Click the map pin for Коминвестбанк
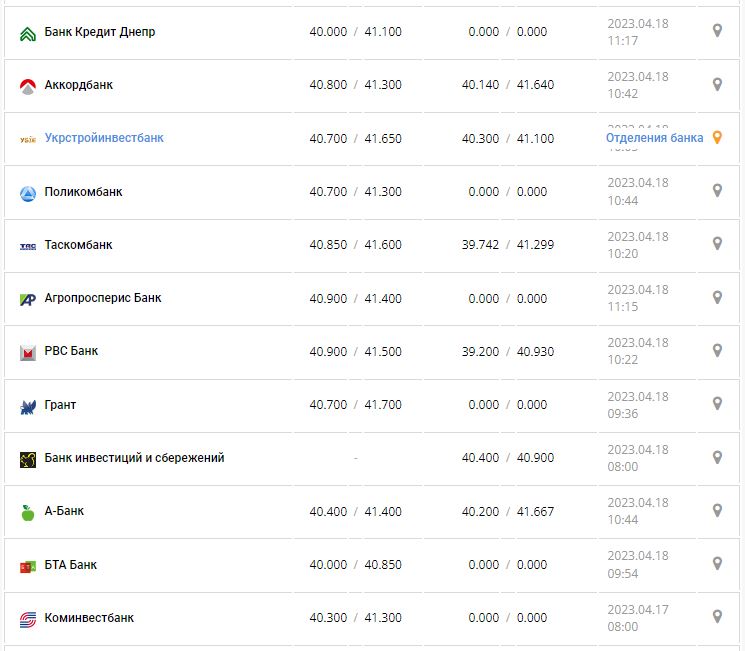The width and height of the screenshot is (745, 651). (716, 616)
